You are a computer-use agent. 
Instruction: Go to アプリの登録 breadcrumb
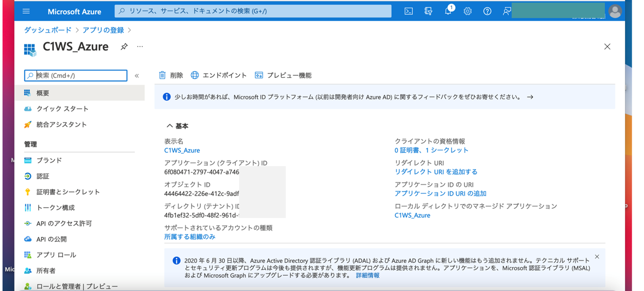tap(103, 30)
